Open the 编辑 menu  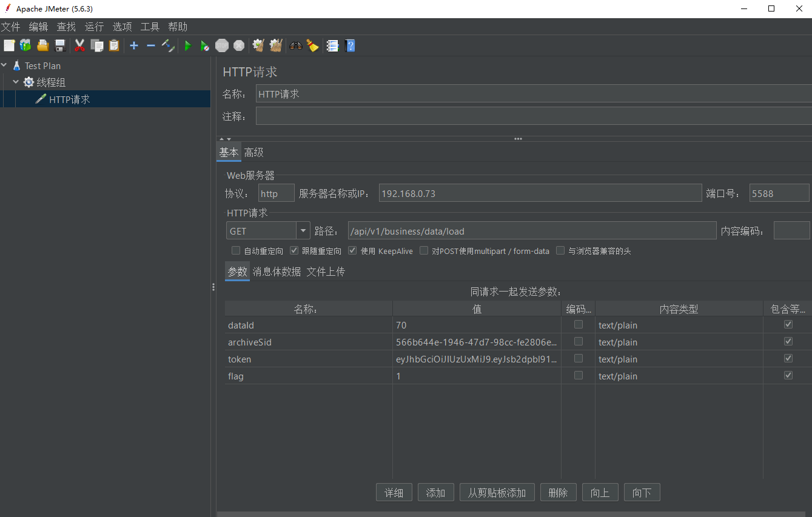coord(38,27)
